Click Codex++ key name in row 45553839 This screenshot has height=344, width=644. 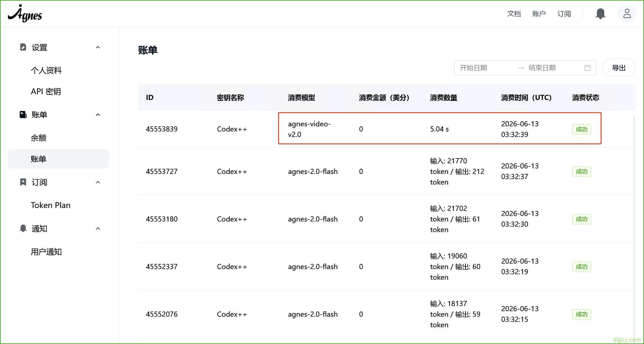pos(232,129)
